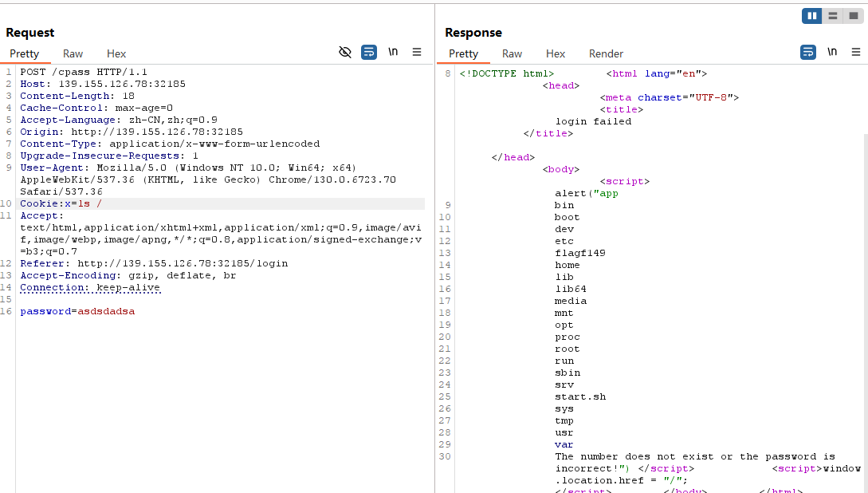Select combined tabbed layout icon

(853, 16)
